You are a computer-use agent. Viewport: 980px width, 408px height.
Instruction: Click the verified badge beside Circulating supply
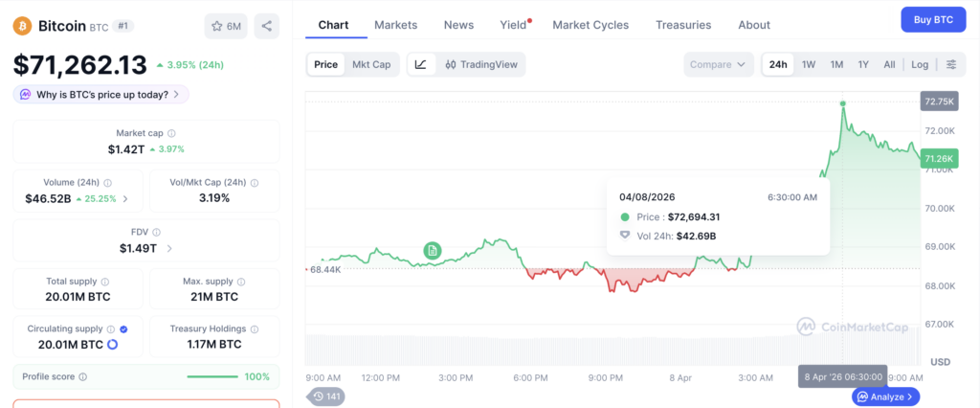[123, 329]
